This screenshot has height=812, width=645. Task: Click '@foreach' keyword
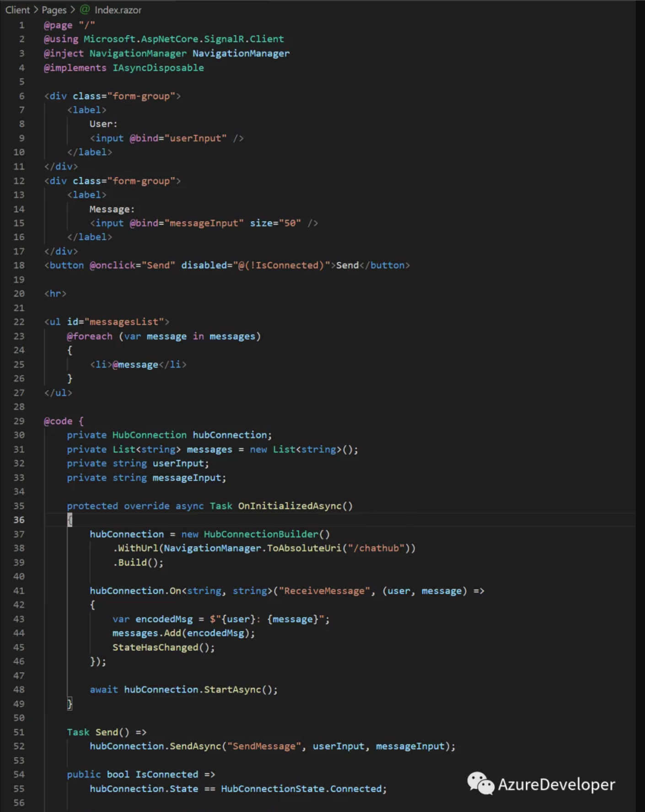90,336
